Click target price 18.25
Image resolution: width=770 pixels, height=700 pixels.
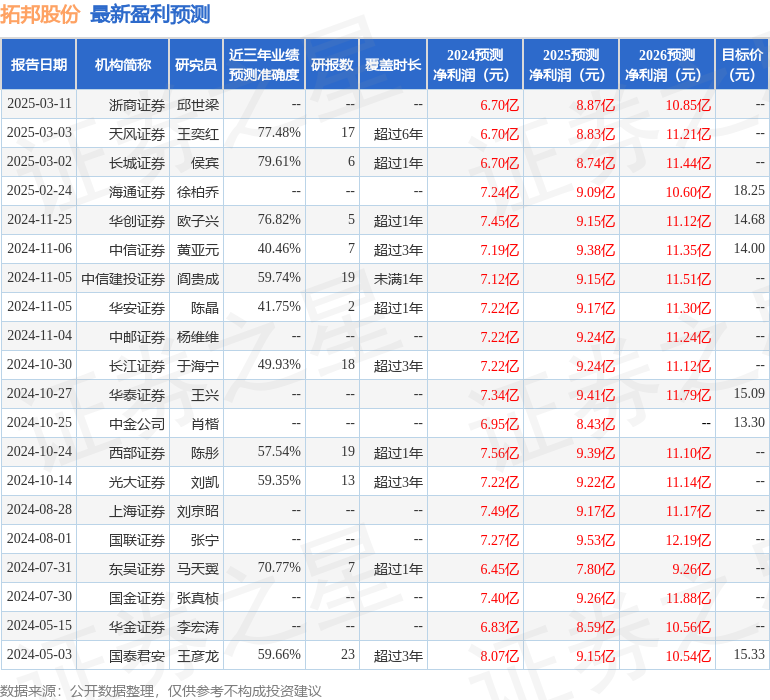tap(749, 191)
